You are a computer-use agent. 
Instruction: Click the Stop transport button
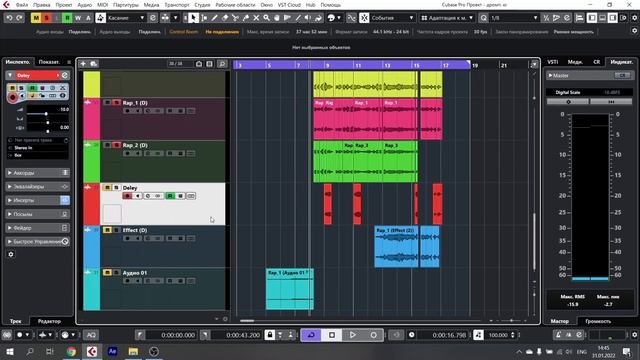click(x=332, y=335)
